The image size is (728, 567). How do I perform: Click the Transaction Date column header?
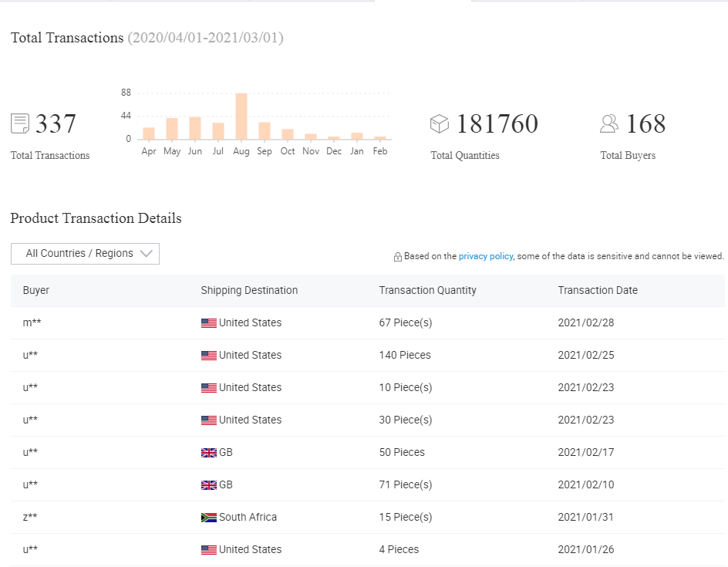pos(598,291)
